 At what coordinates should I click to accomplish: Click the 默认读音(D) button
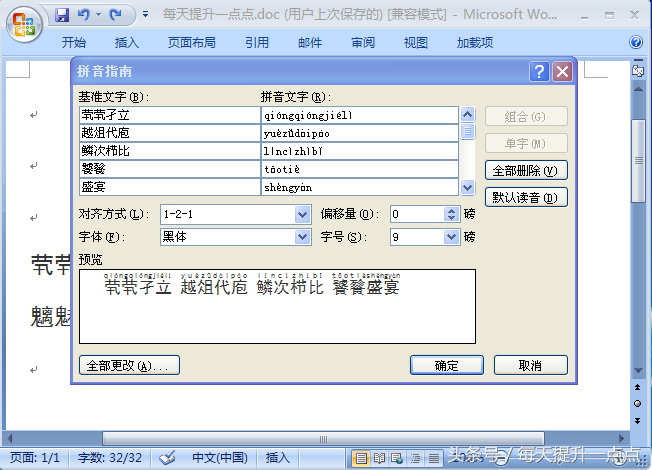526,197
